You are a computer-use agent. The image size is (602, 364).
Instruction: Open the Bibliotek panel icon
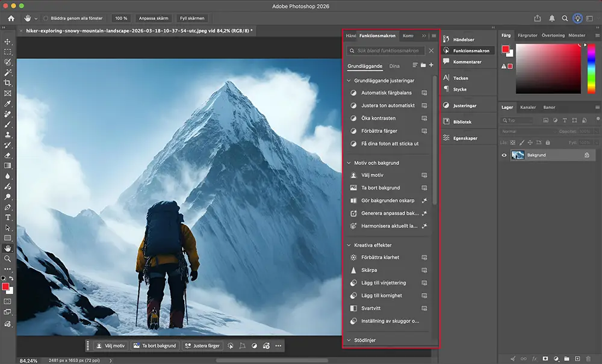click(446, 122)
